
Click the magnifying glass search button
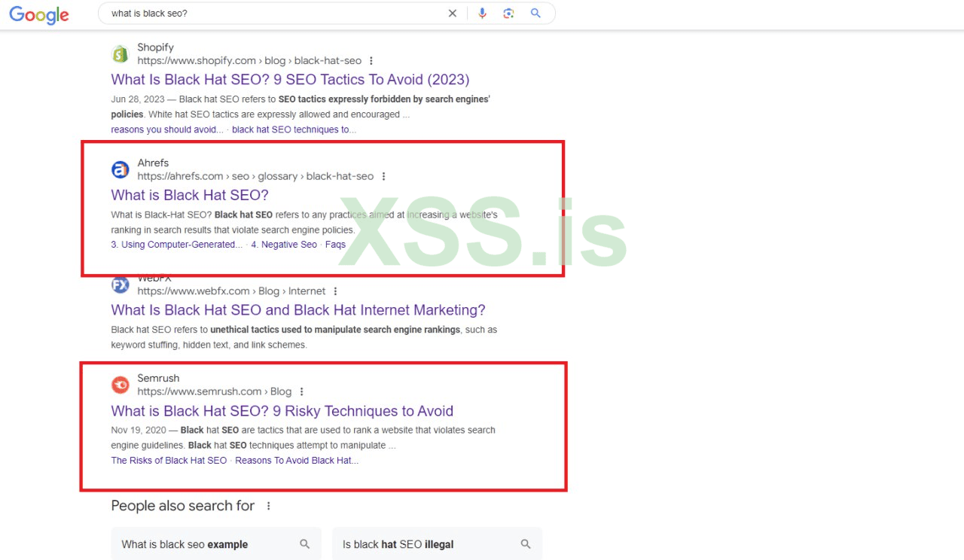[535, 14]
